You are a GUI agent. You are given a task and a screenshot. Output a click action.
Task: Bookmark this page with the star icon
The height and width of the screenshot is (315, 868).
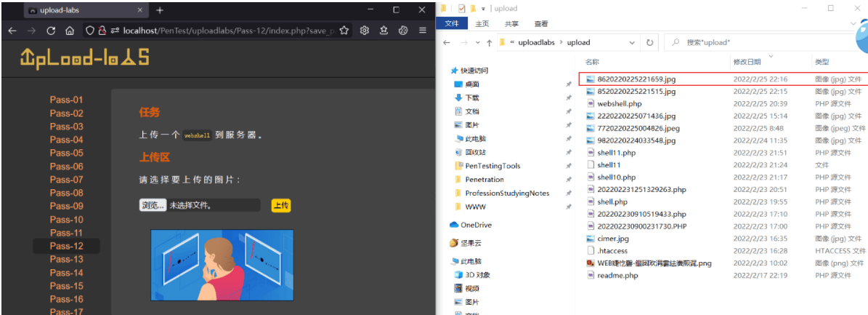(344, 31)
